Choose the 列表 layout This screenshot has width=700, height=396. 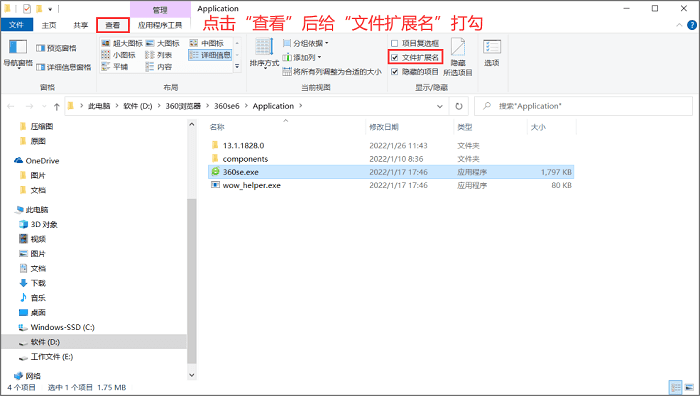159,55
